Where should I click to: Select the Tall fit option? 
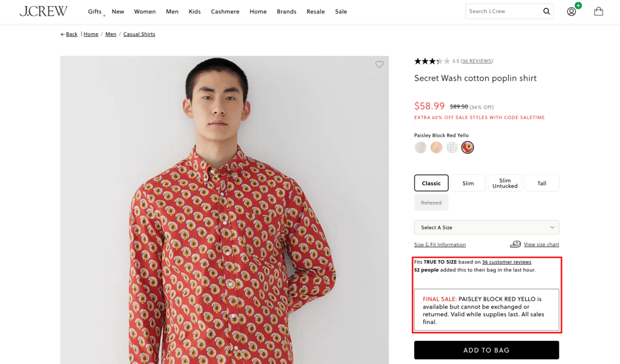tap(541, 183)
